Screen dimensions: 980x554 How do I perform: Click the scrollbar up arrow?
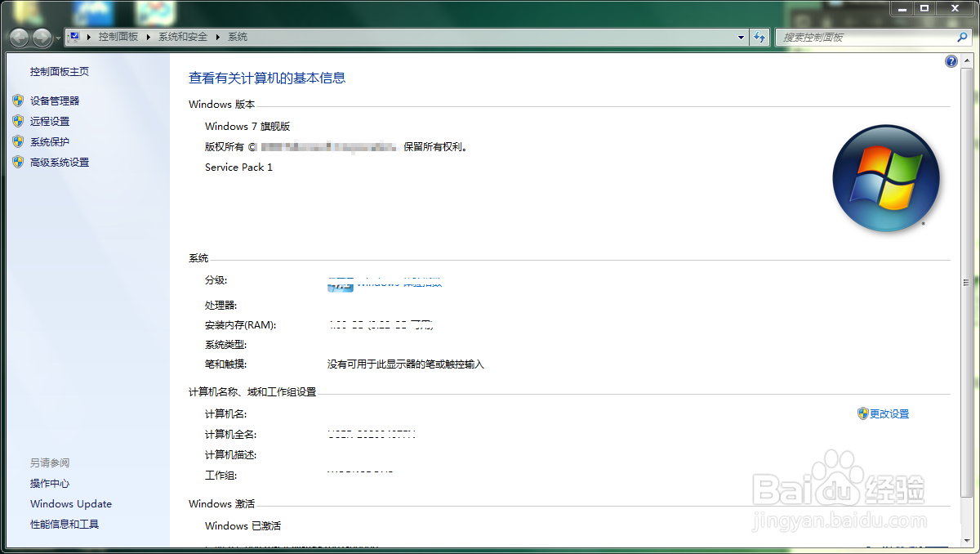(x=966, y=60)
